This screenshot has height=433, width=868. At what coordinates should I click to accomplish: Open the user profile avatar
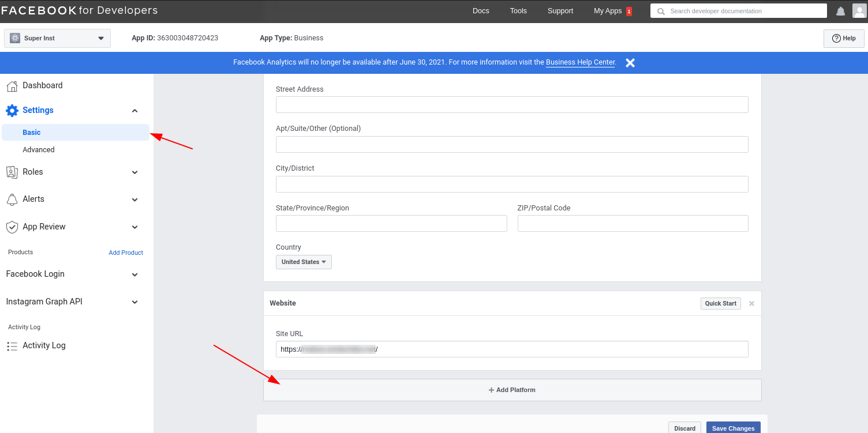(859, 11)
